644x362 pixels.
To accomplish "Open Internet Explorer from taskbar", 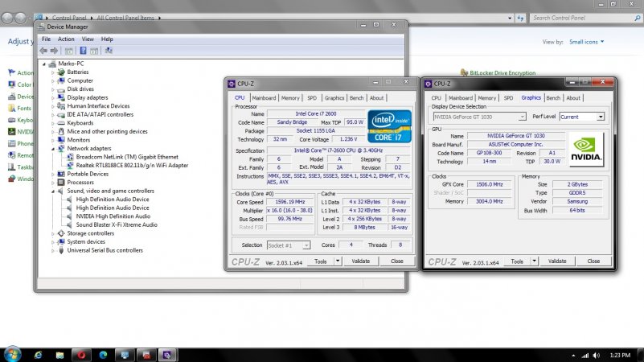I will (39, 355).
